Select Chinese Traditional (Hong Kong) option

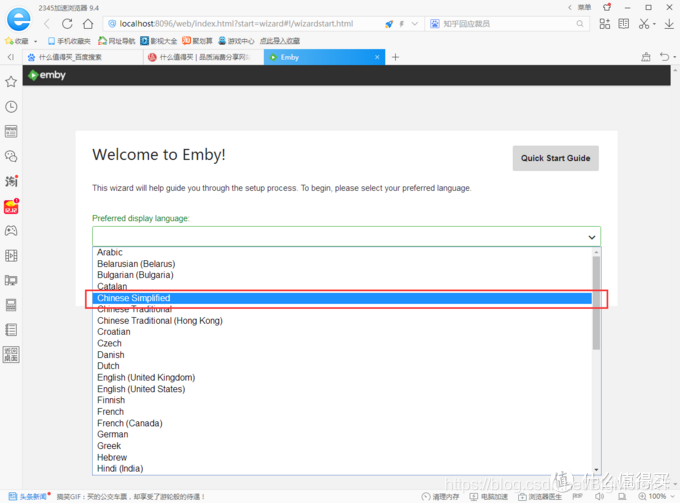pos(342,320)
